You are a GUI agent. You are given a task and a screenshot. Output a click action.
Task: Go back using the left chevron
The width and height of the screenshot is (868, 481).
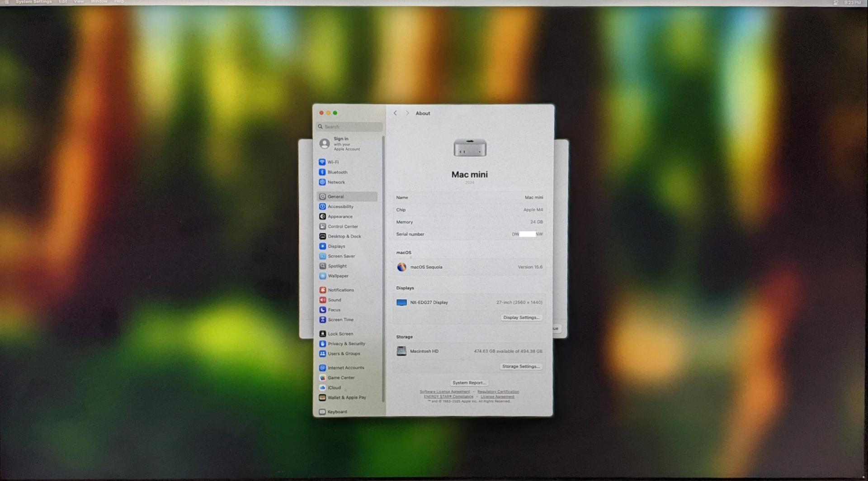(x=395, y=113)
